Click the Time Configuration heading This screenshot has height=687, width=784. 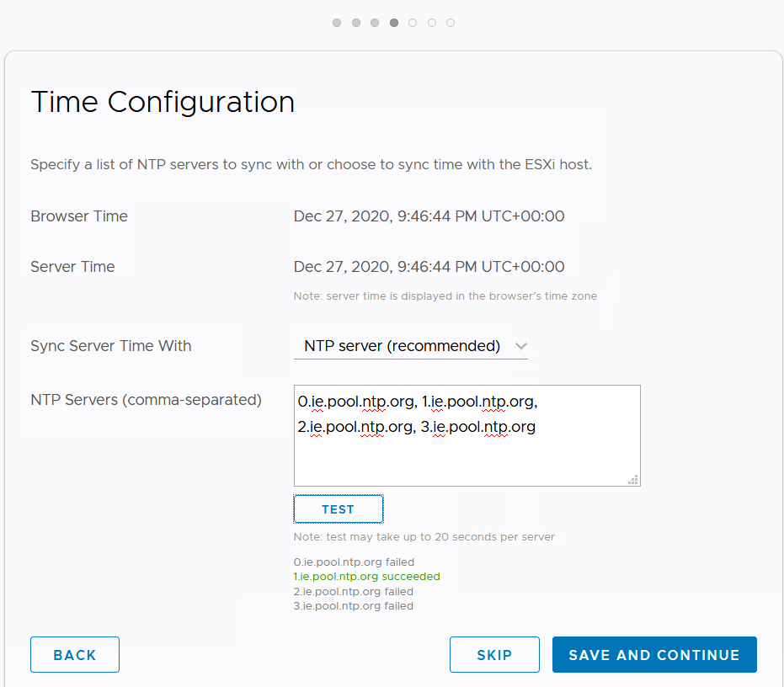pos(163,102)
